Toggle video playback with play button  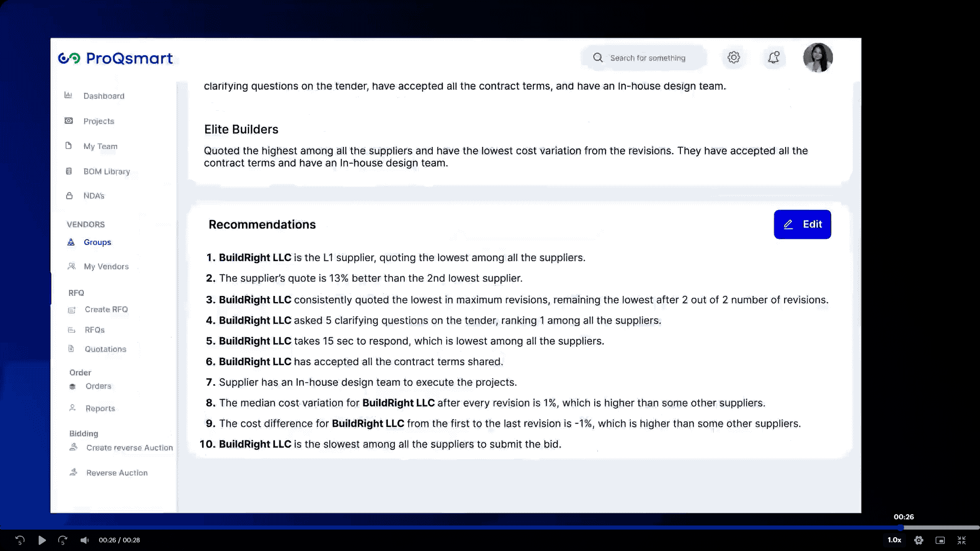point(42,540)
